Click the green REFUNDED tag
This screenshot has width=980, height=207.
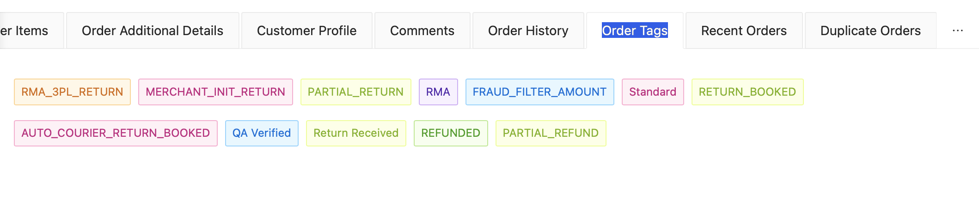click(451, 133)
